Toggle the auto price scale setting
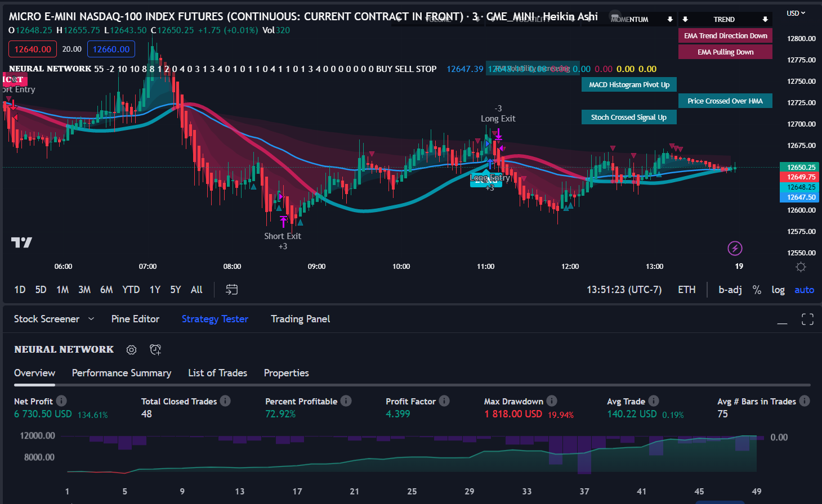This screenshot has width=822, height=504. [804, 290]
